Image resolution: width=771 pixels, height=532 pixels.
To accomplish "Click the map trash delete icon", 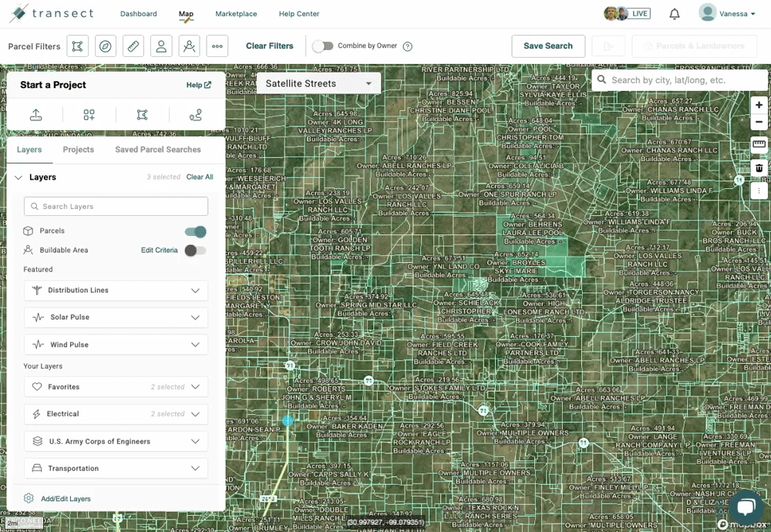I will tap(759, 168).
